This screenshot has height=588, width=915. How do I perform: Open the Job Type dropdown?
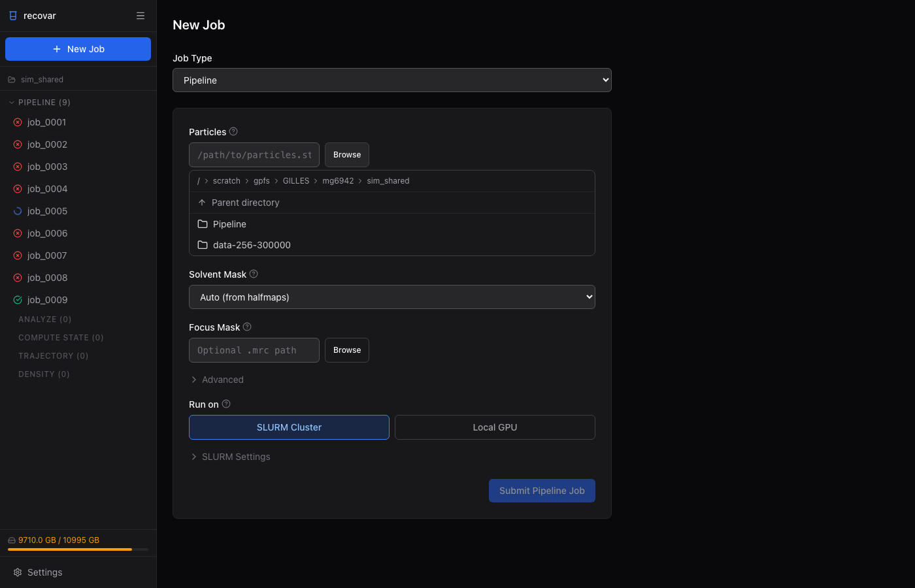point(392,80)
